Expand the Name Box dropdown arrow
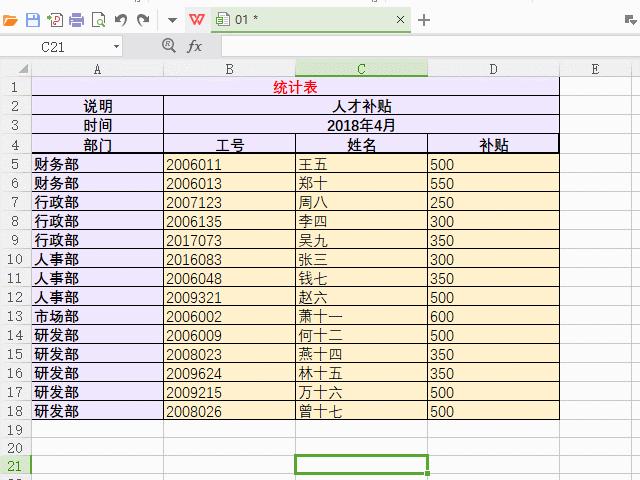 point(116,47)
